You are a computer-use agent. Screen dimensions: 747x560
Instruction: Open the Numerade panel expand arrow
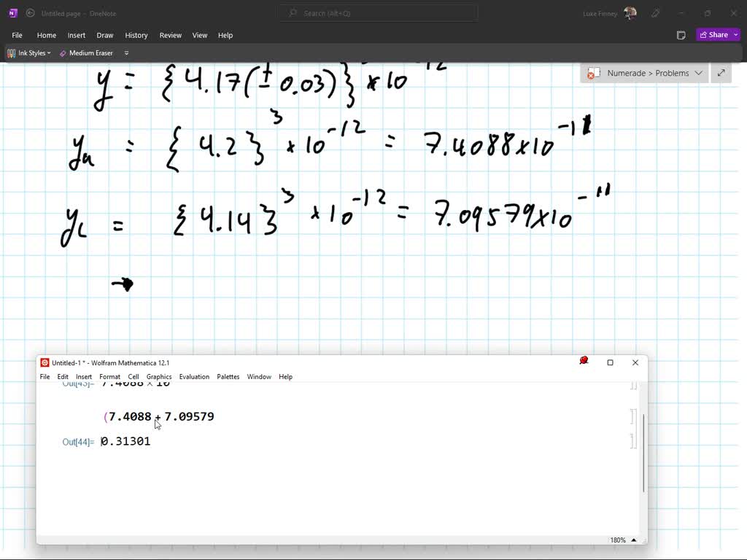[721, 73]
